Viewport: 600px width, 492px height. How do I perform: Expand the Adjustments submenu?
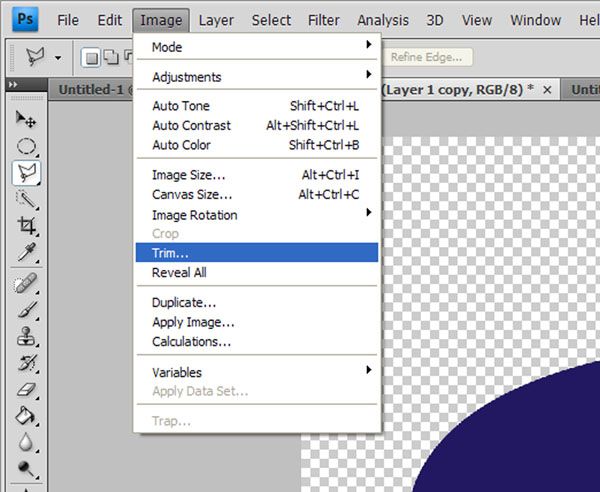(x=257, y=77)
